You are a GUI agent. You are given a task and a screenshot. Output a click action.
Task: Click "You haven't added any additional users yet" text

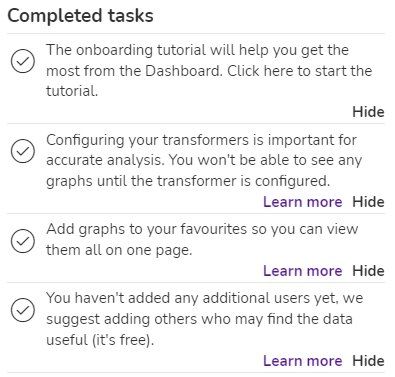(x=192, y=298)
